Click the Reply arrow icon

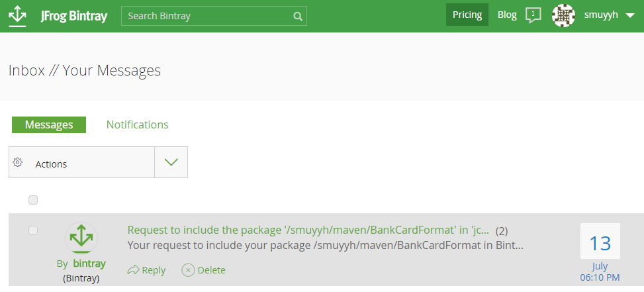coord(133,270)
